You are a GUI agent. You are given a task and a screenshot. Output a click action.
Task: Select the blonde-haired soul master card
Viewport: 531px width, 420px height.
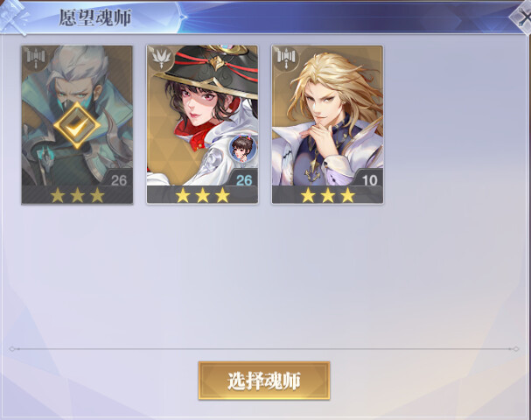point(327,124)
